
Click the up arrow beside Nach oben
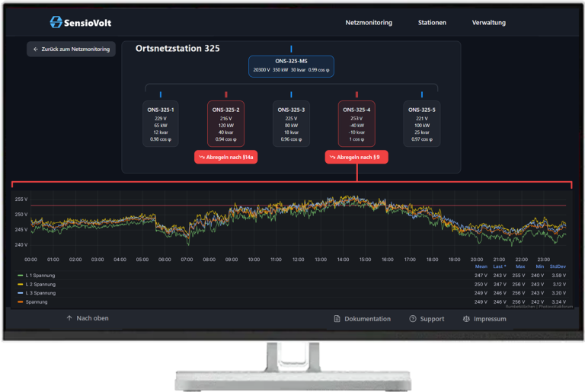click(x=69, y=318)
